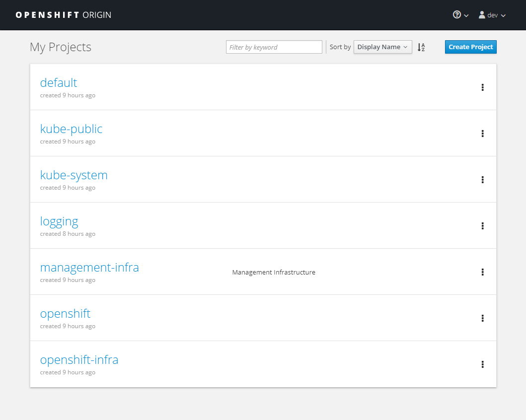
Task: Click the OpenShift Origin logo
Action: [64, 15]
